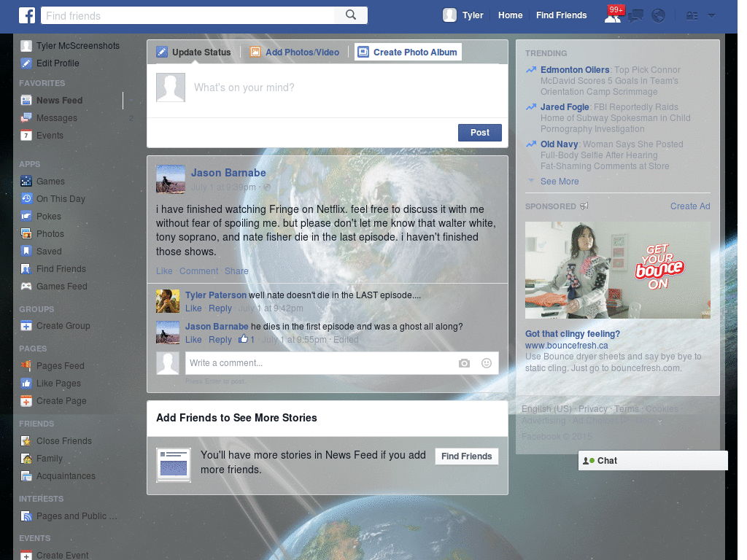Open the Jared Fogle trending topic
This screenshot has height=560, width=747.
pos(565,106)
